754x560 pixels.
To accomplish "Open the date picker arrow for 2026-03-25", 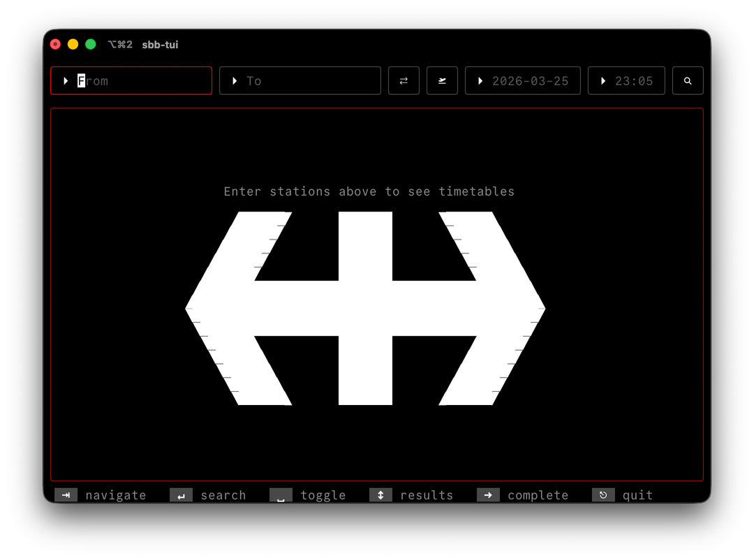I will (480, 81).
